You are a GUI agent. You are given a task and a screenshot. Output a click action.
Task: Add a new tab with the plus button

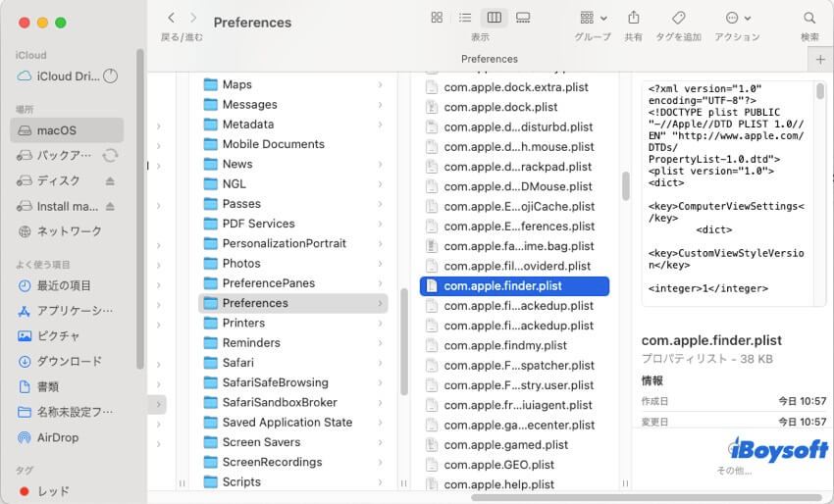point(820,60)
